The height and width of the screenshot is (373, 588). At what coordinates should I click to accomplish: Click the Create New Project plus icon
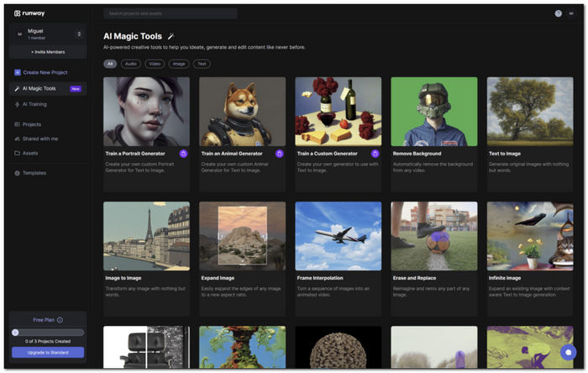click(x=18, y=72)
